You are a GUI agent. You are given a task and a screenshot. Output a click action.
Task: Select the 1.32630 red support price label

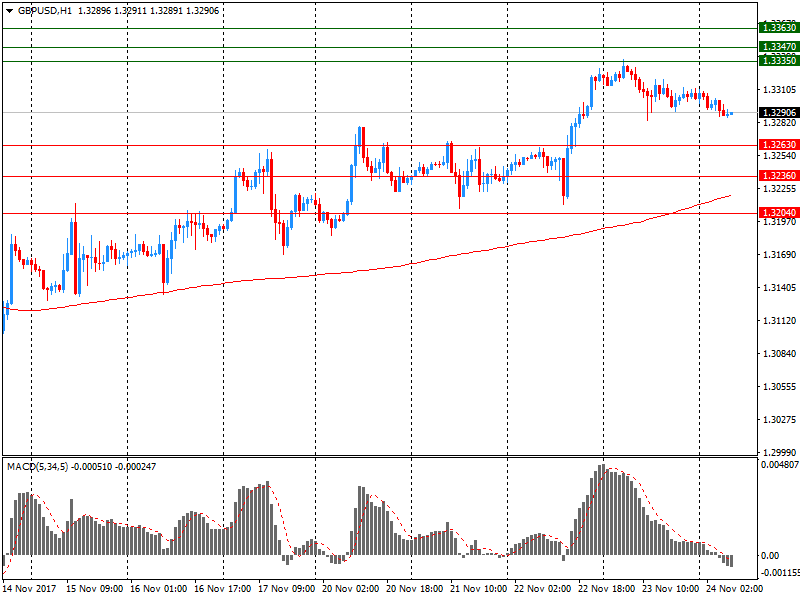click(779, 145)
